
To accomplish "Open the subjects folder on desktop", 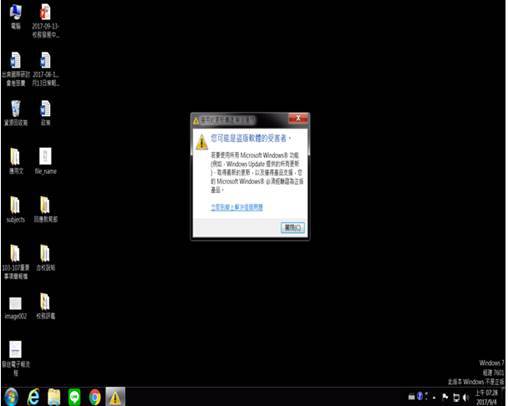I will pos(15,209).
